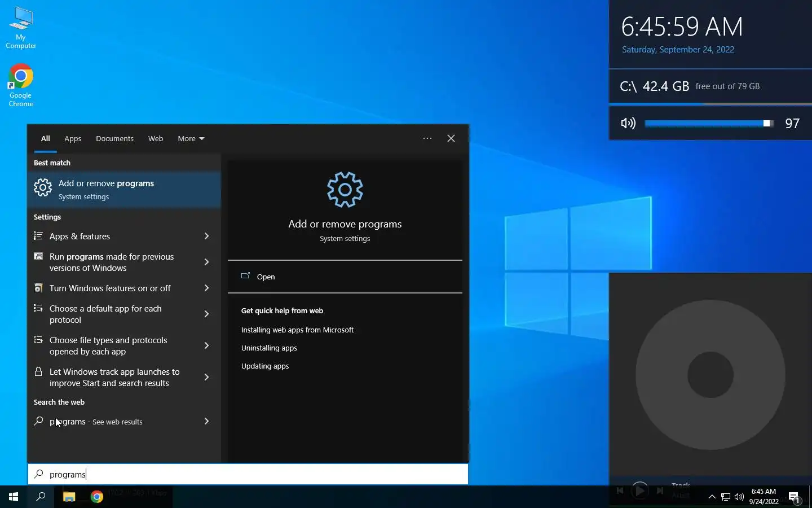Open File Explorer from the taskbar
The image size is (812, 508).
tap(69, 497)
